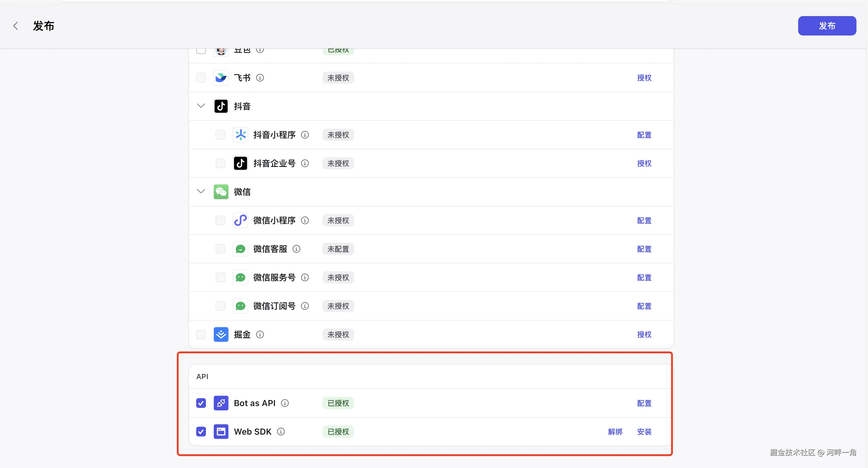868x468 pixels.
Task: Uncheck the Web SDK checkbox
Action: [201, 432]
